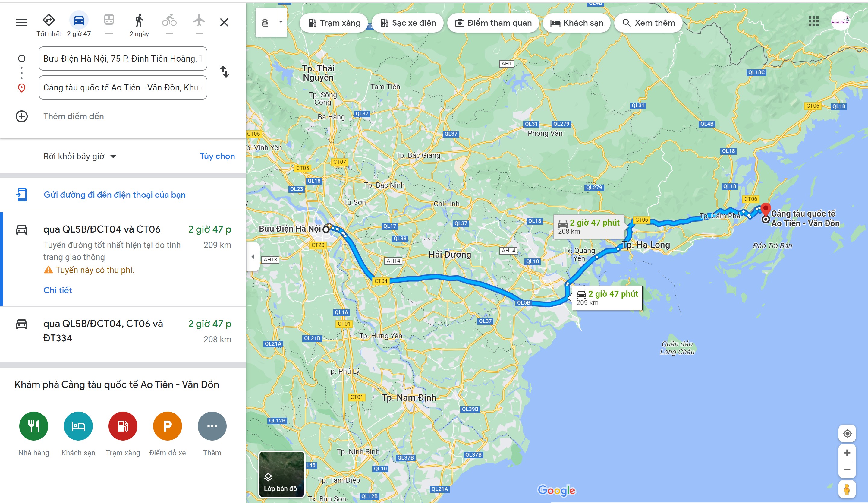The width and height of the screenshot is (868, 503).
Task: Choose the transit train mode icon
Action: click(109, 20)
